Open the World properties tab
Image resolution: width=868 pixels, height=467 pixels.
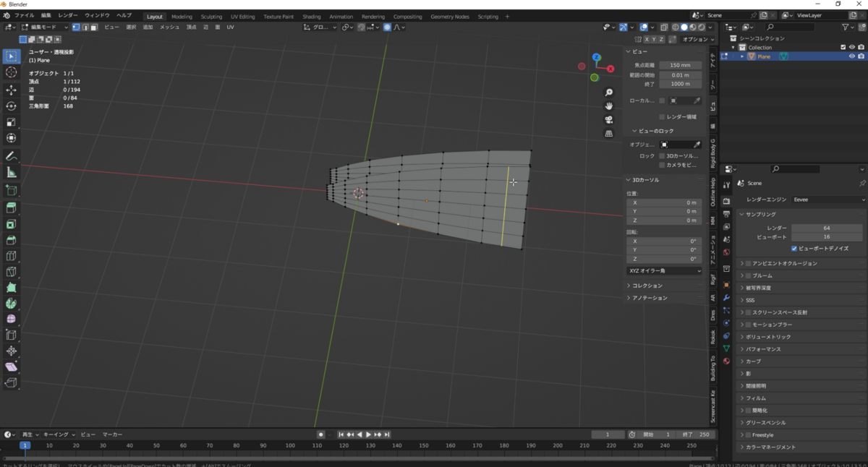[726, 252]
